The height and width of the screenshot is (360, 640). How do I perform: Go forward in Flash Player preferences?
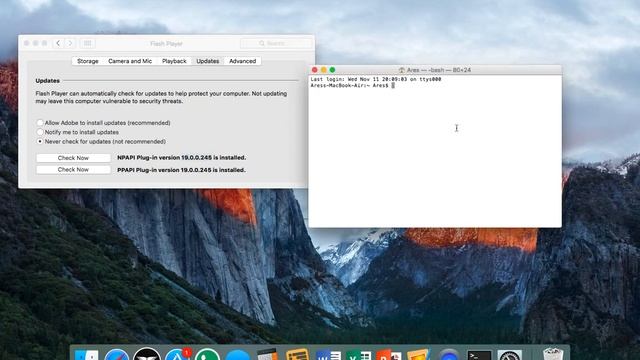point(70,43)
